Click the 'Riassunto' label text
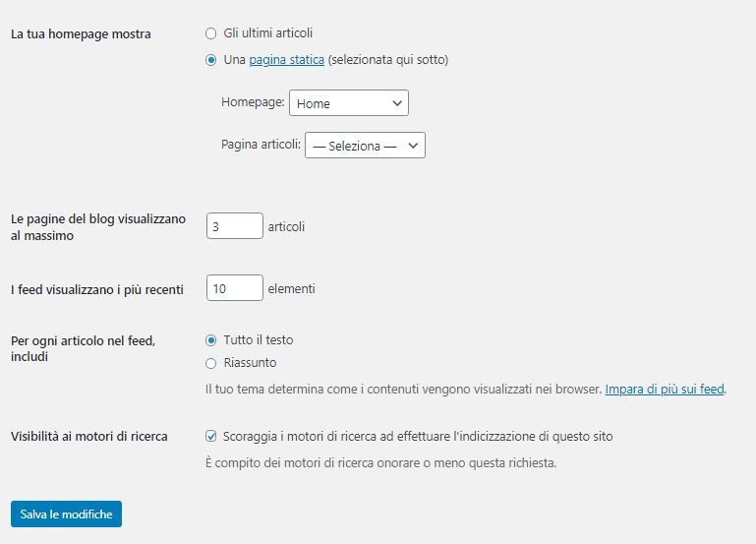This screenshot has height=544, width=756. click(250, 363)
